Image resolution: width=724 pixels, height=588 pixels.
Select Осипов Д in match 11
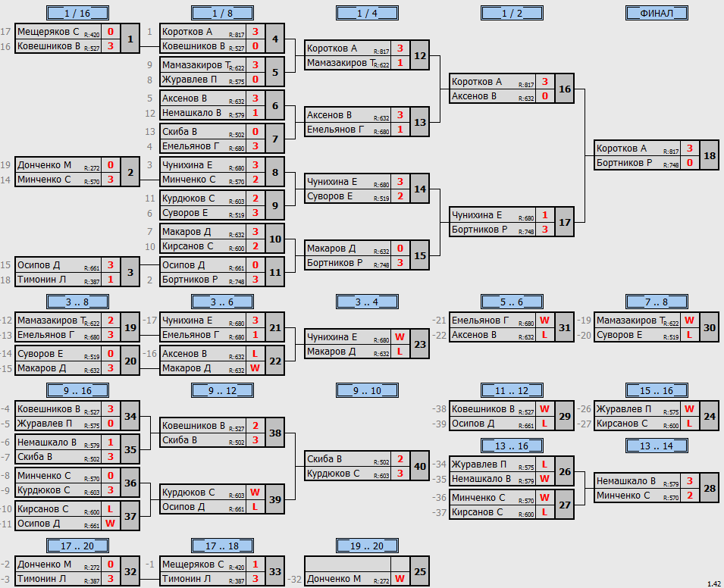point(183,265)
